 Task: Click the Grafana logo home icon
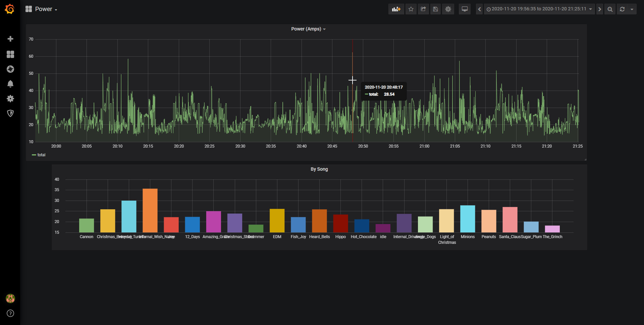click(10, 9)
